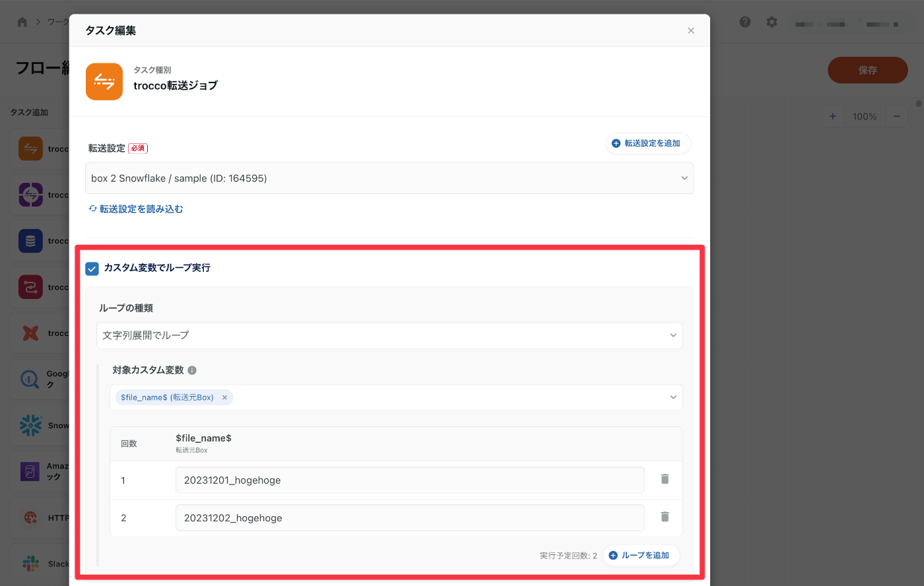Select Slack notification task icon
Viewport: 924px width, 586px height.
30,564
